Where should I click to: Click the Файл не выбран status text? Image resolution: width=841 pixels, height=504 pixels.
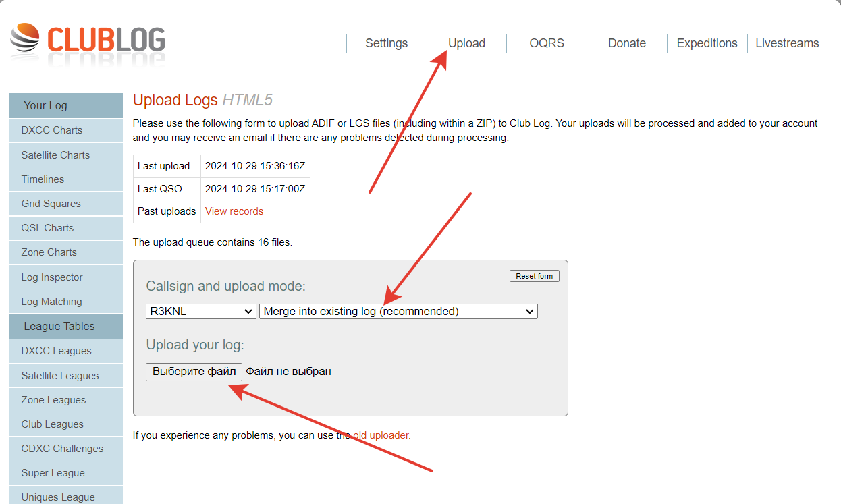point(288,372)
